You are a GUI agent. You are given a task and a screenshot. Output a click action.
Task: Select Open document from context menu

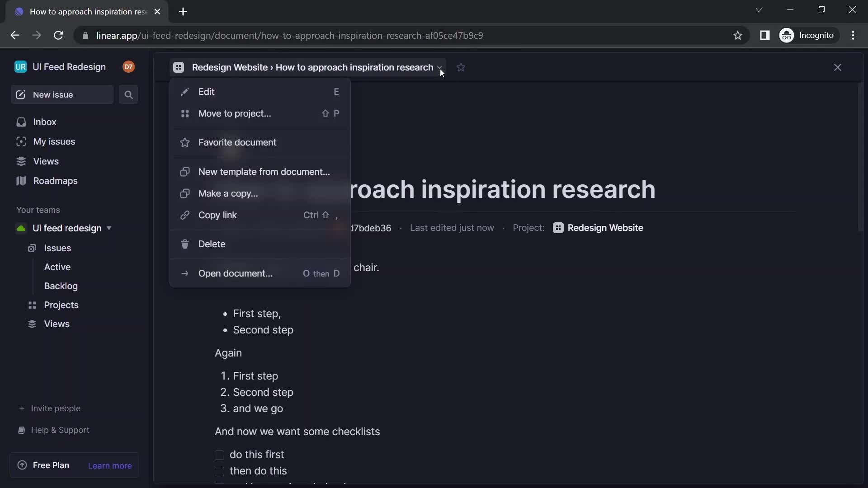(x=236, y=273)
